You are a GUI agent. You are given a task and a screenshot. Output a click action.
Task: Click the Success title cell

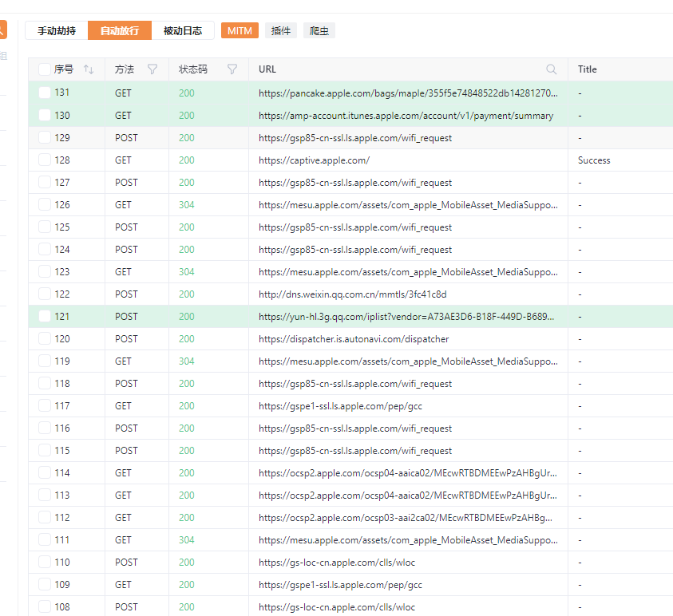click(x=594, y=160)
